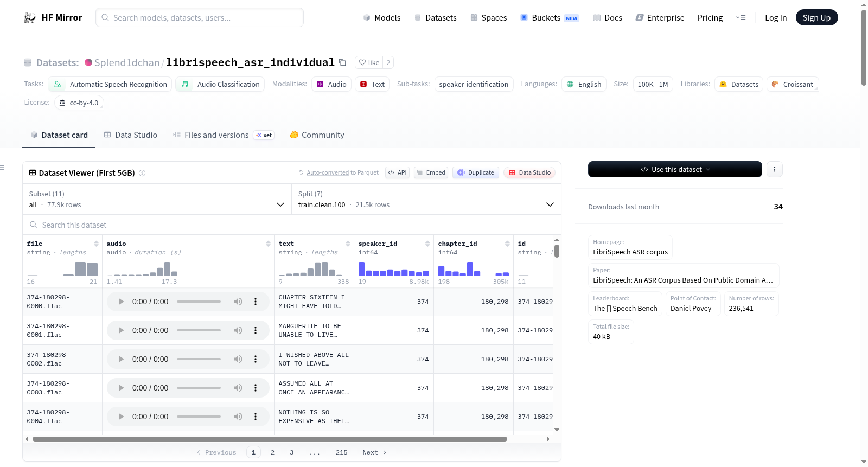
Task: Sort by the chapter_id column
Action: [x=507, y=244]
